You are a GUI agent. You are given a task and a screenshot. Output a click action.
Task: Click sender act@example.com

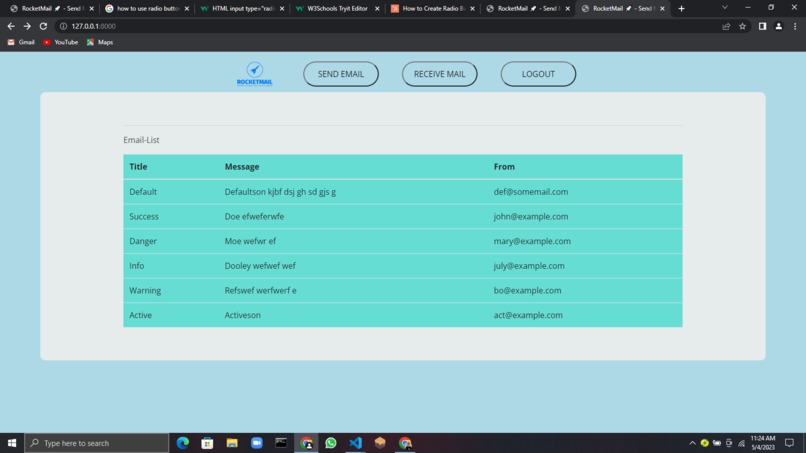pos(528,315)
